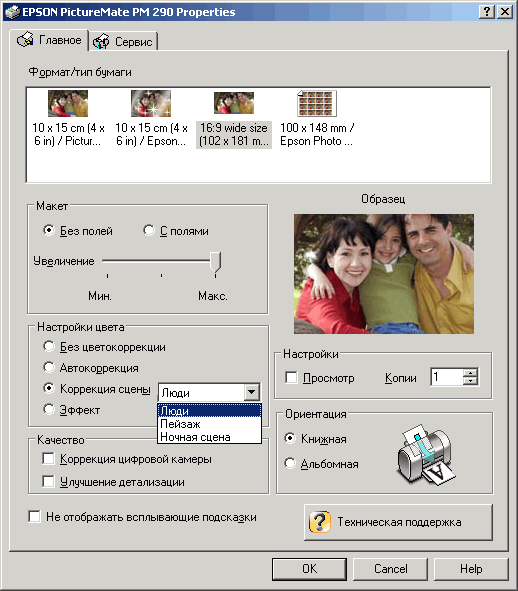
Task: Select Книжная orientation
Action: 290,438
